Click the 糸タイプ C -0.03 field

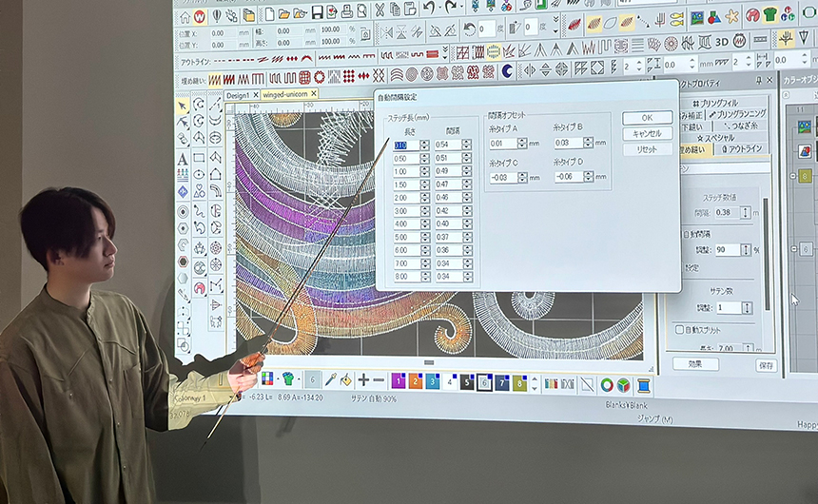coord(502,178)
